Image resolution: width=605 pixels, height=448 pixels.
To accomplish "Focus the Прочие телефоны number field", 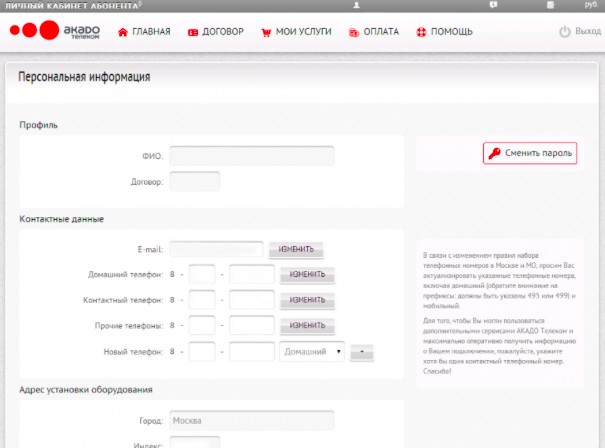I will coord(252,325).
